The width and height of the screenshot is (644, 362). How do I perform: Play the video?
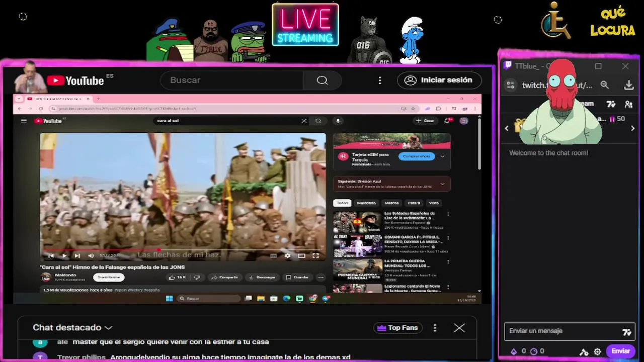(64, 255)
